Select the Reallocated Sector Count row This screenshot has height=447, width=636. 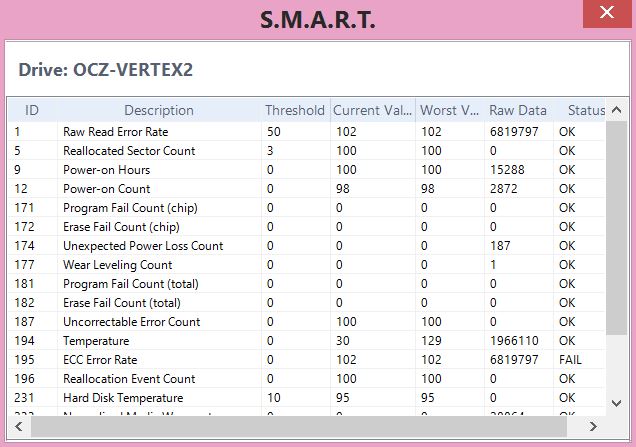point(307,151)
